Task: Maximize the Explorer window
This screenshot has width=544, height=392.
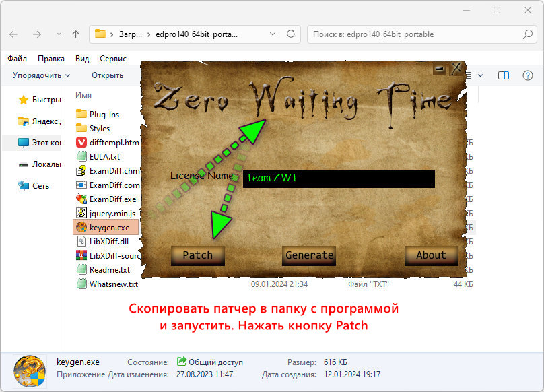Action: (497, 10)
